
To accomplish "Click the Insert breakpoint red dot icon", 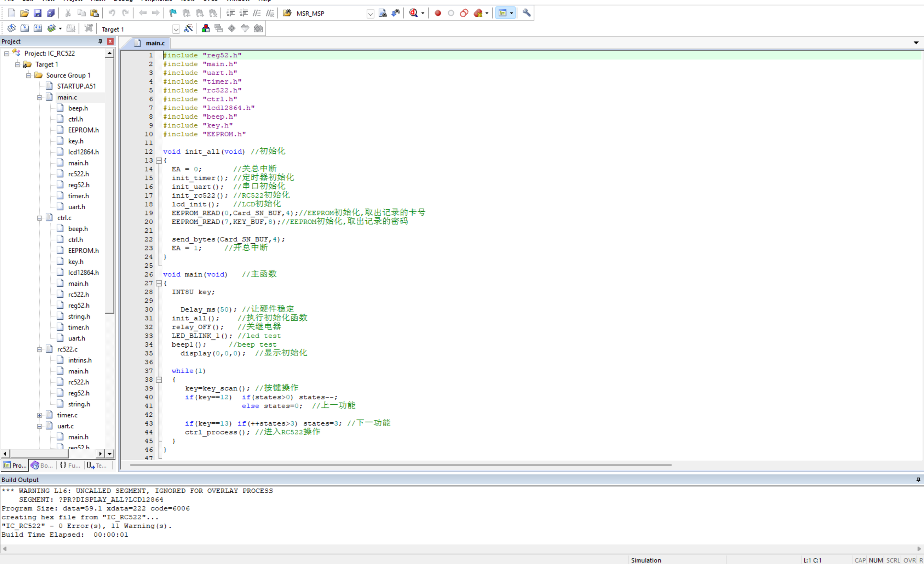I will tap(438, 13).
